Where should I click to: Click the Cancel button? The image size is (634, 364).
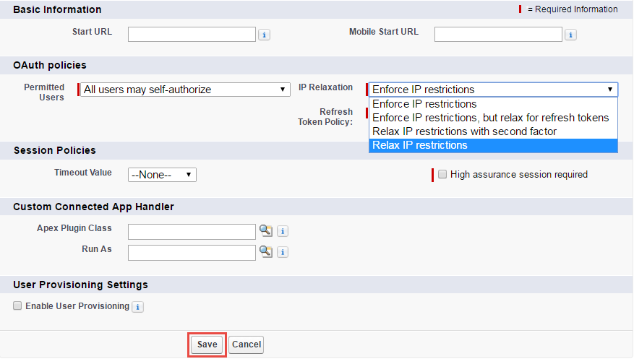tap(246, 344)
